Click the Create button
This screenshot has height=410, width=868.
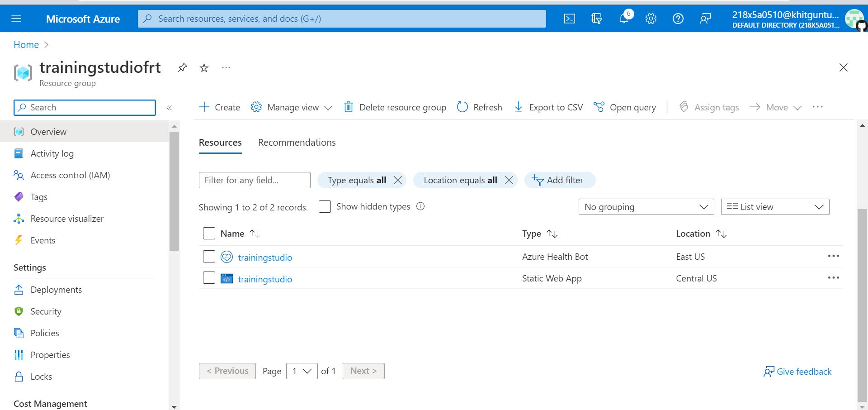point(220,107)
